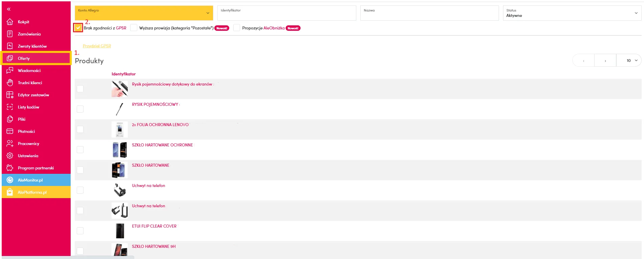Image resolution: width=644 pixels, height=259 pixels.
Task: Open Trudni klienci hand icon
Action: (10, 83)
